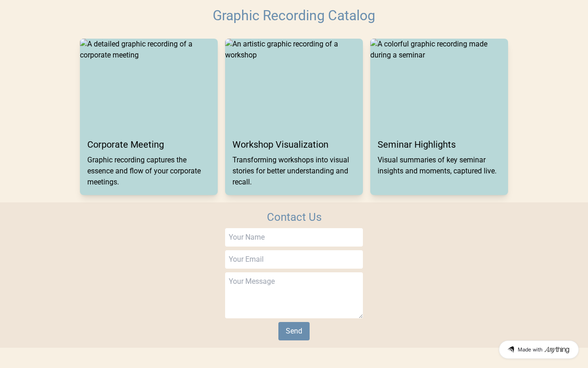Click the Corporate Meeting description text
This screenshot has width=588, height=368.
tap(144, 171)
